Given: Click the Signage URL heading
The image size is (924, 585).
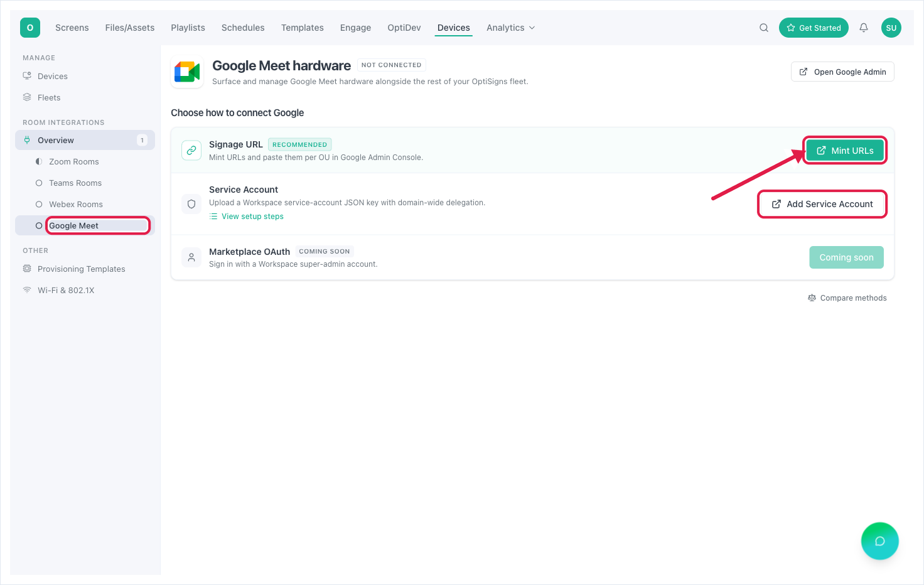Looking at the screenshot, I should (x=236, y=144).
